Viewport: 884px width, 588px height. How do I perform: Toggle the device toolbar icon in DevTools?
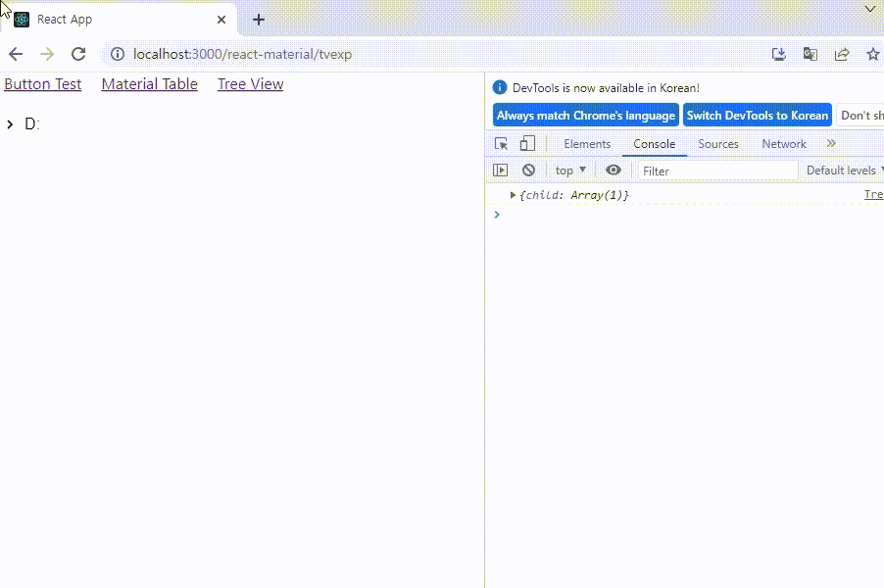click(527, 144)
